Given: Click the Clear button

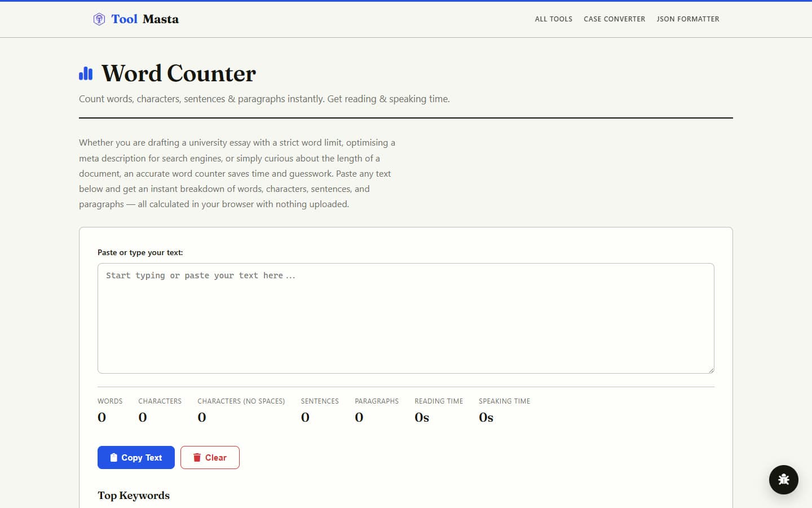Looking at the screenshot, I should pyautogui.click(x=210, y=458).
